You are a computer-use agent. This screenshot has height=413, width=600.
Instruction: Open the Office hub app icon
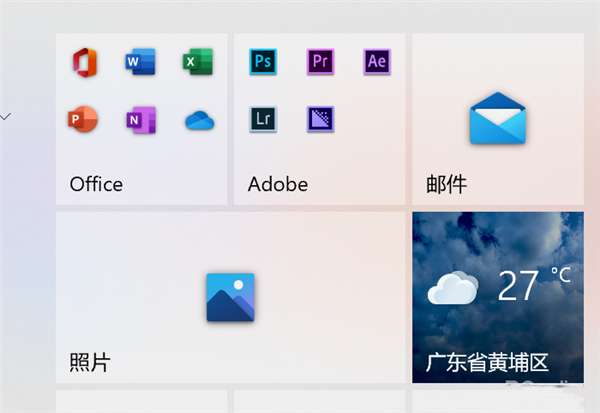click(x=84, y=62)
